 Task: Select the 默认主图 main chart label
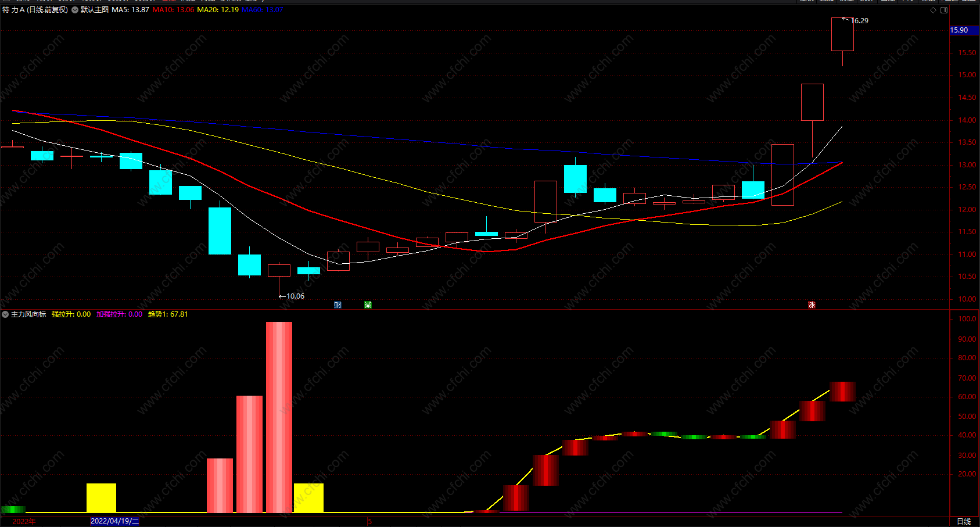point(95,10)
